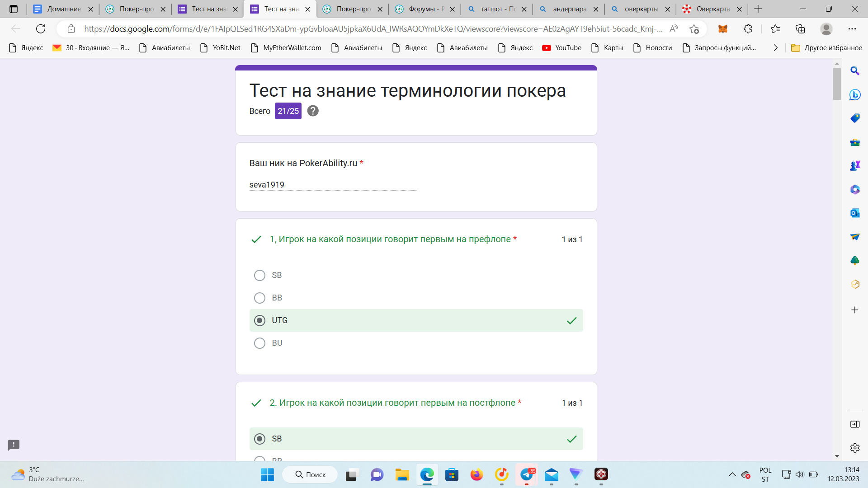868x488 pixels.
Task: Open Входящие mail bookmark
Action: pos(91,48)
